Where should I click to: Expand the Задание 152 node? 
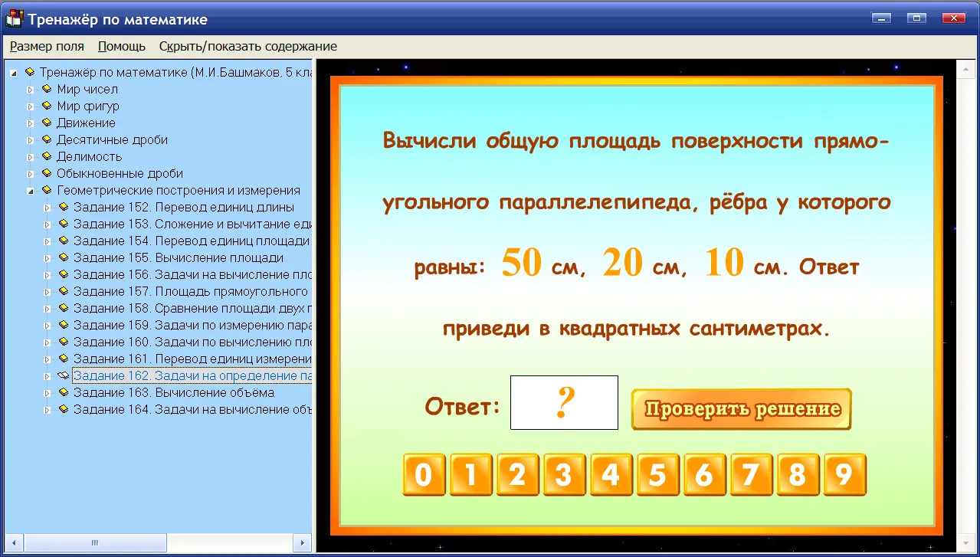click(48, 208)
